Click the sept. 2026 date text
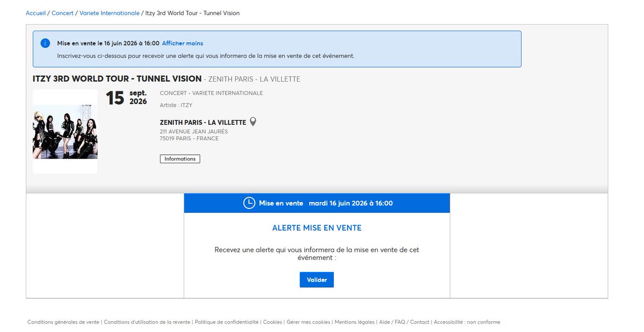This screenshot has width=644, height=332. (x=138, y=97)
